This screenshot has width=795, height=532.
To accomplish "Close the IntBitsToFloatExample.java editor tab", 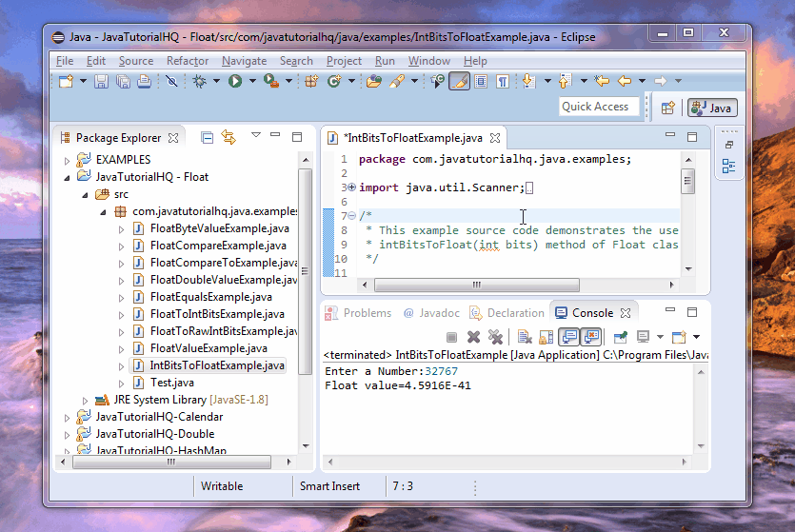I will point(495,138).
